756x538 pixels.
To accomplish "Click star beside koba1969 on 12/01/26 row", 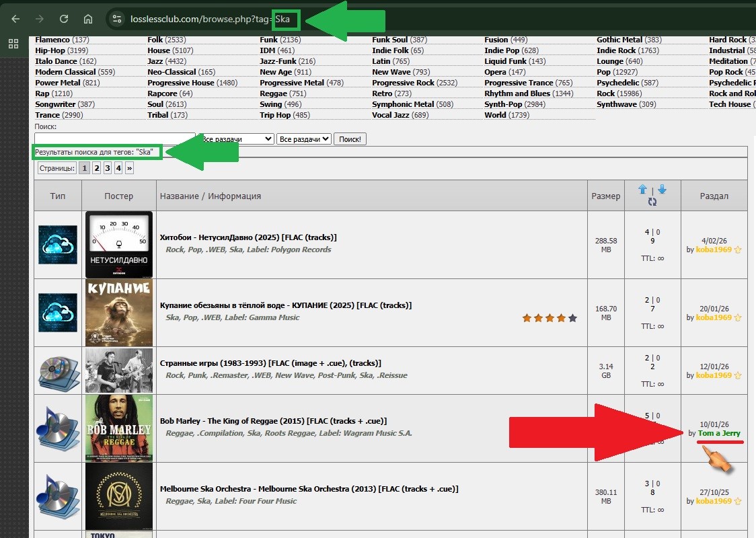I will pyautogui.click(x=738, y=375).
